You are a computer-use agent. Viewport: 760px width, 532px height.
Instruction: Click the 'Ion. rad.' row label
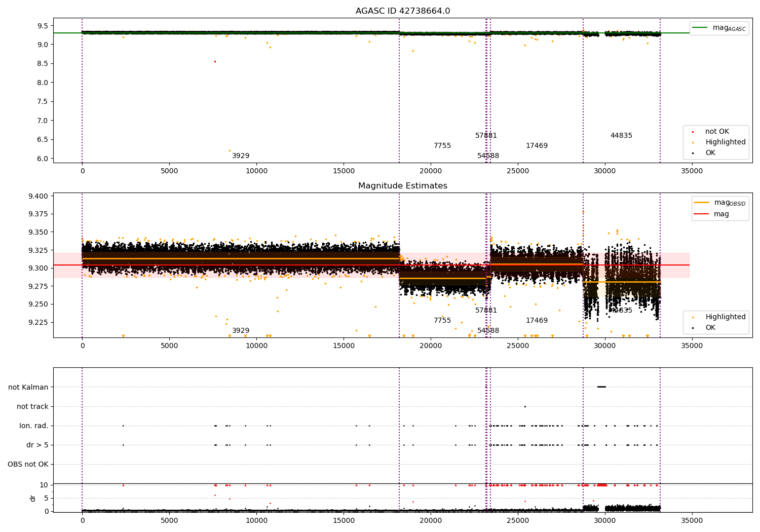34,426
